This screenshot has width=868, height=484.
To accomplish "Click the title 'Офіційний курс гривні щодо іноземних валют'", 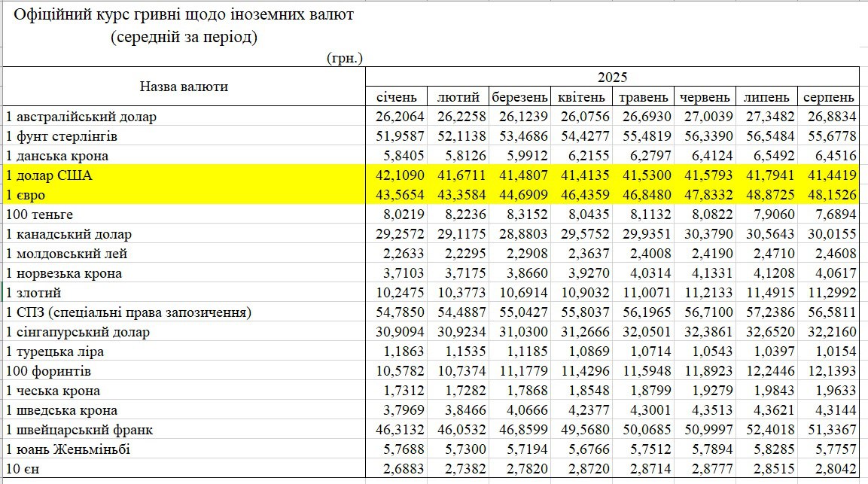I will coord(184,14).
